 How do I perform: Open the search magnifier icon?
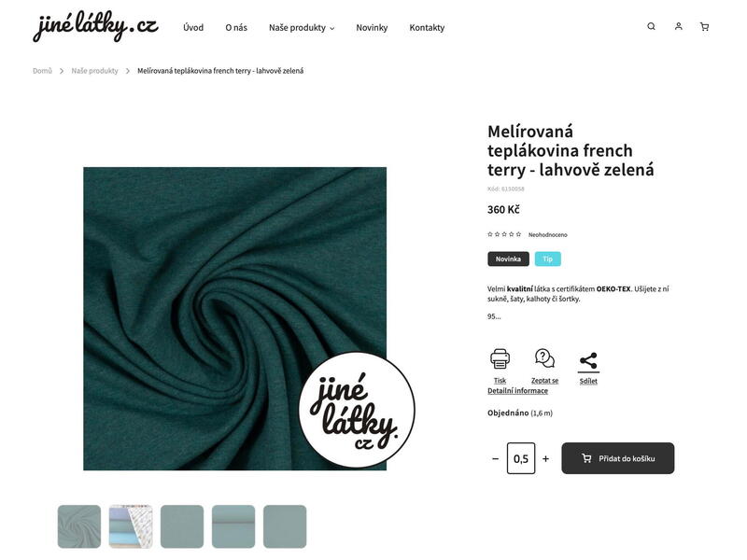point(651,27)
